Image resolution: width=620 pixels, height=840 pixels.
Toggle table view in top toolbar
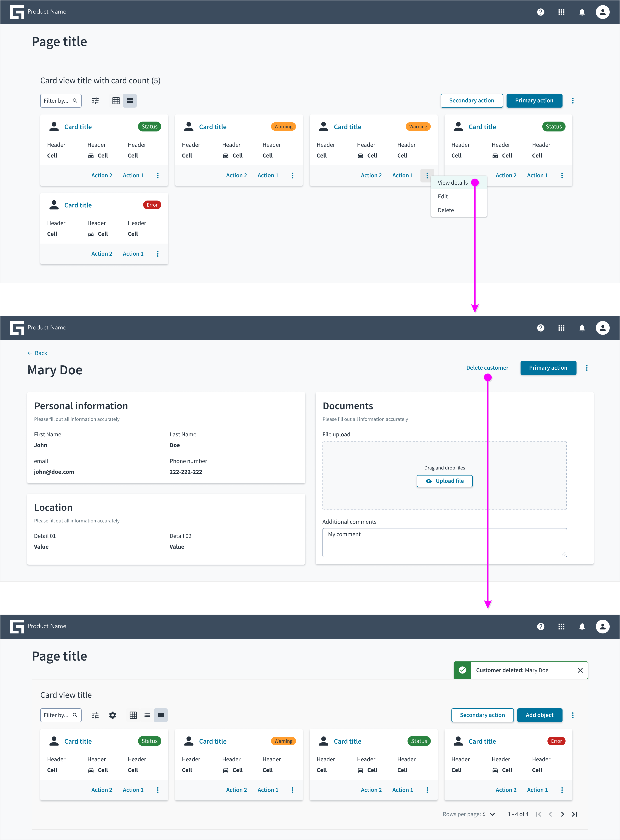(x=116, y=100)
